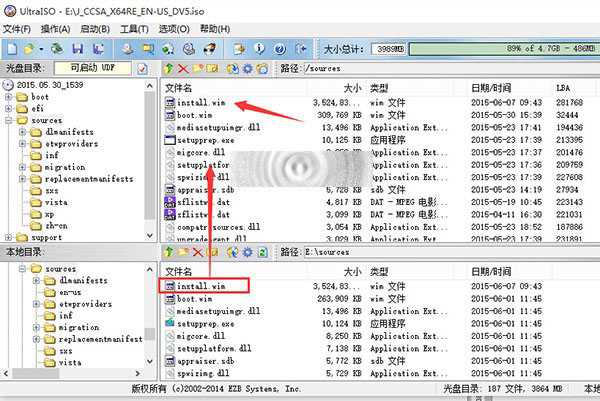Image resolution: width=600 pixels, height=401 pixels.
Task: Click the Open file folder icon
Action: coord(29,49)
